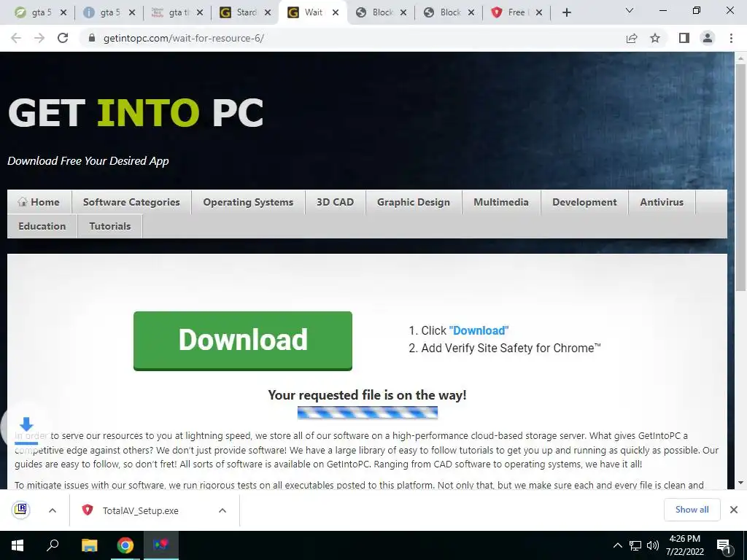The width and height of the screenshot is (747, 560).
Task: Show hidden system tray icons
Action: tap(617, 545)
